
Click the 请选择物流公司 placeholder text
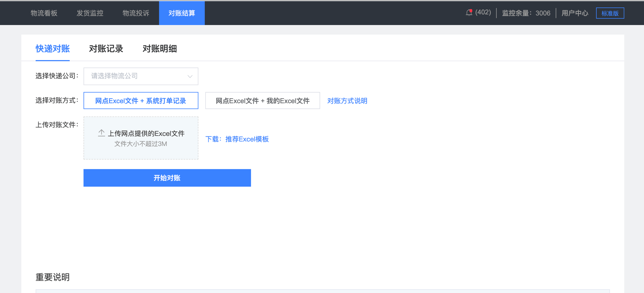[115, 76]
